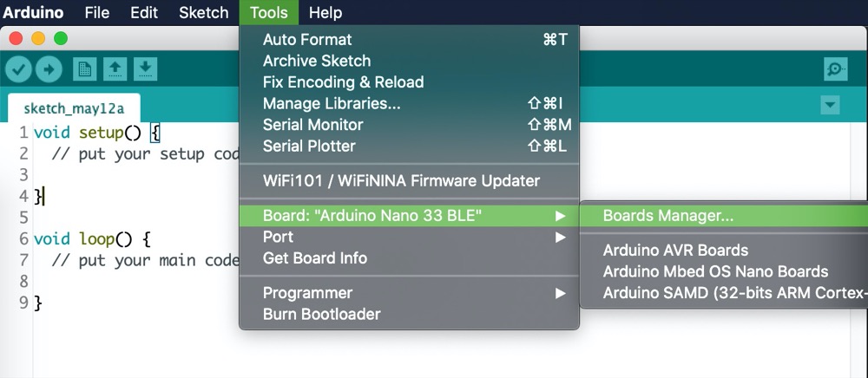868x378 pixels.
Task: Click the green zoom window button
Action: [61, 38]
